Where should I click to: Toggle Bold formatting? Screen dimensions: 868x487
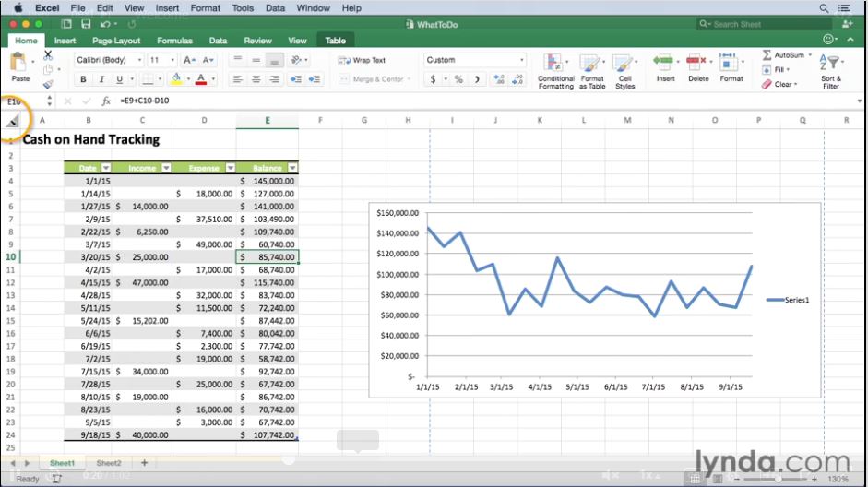[83, 79]
